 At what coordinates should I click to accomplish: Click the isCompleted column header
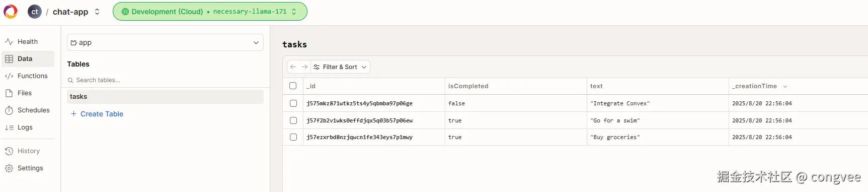[516, 86]
